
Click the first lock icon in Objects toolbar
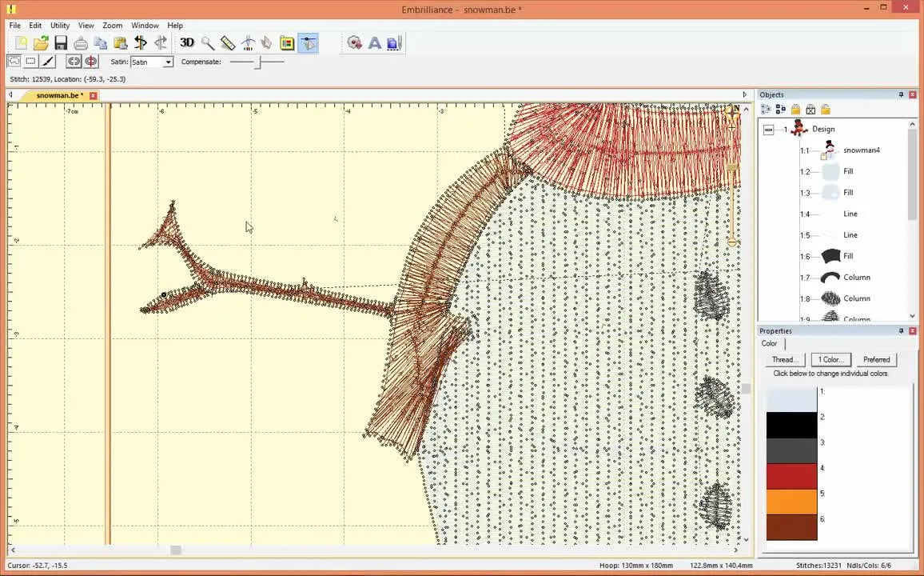point(795,109)
